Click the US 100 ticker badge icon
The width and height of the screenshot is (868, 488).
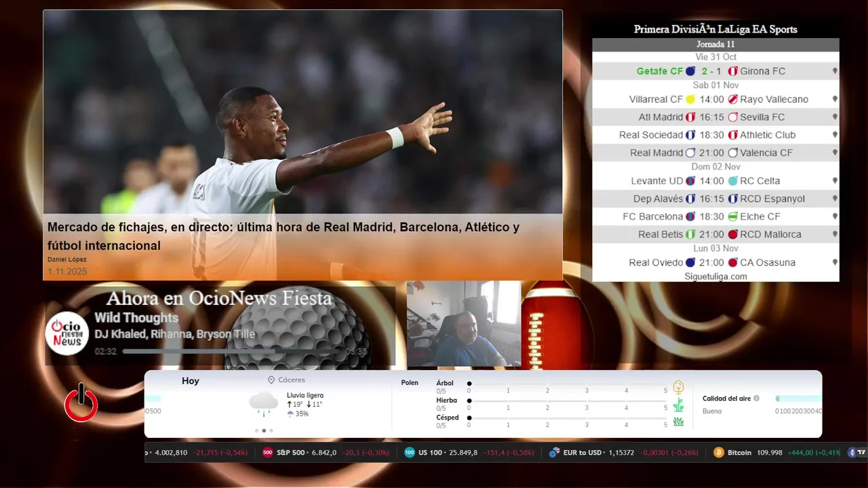[410, 453]
